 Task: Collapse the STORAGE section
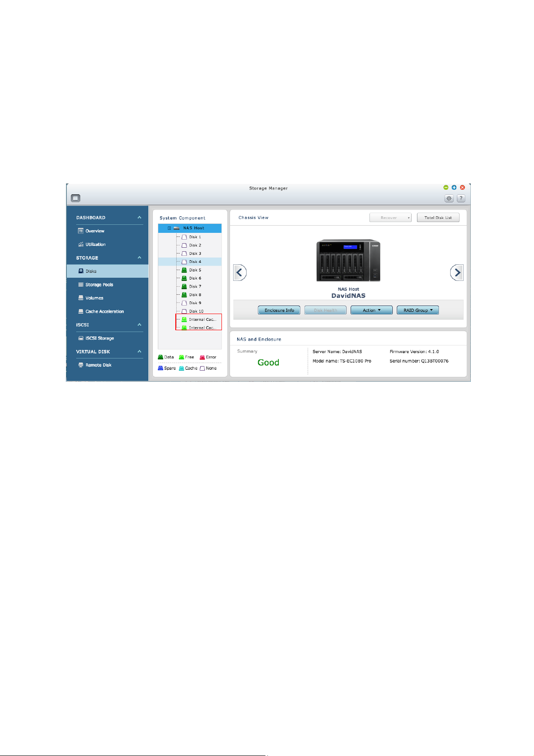pos(139,258)
